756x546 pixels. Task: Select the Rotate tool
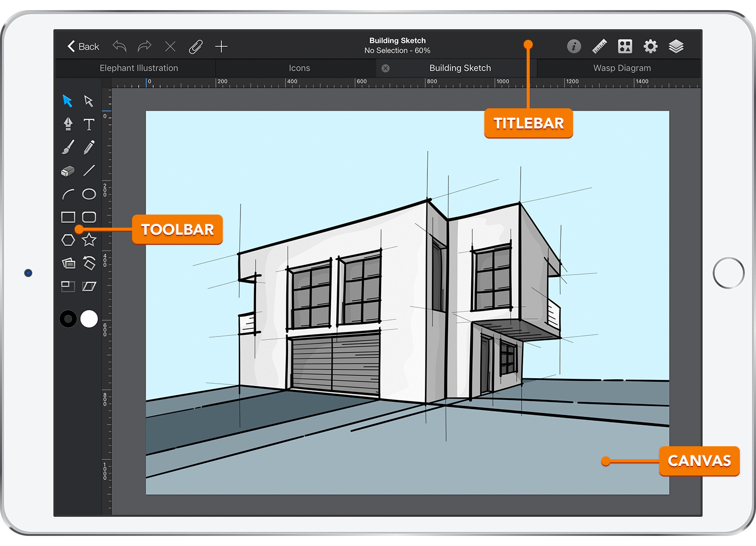click(89, 263)
